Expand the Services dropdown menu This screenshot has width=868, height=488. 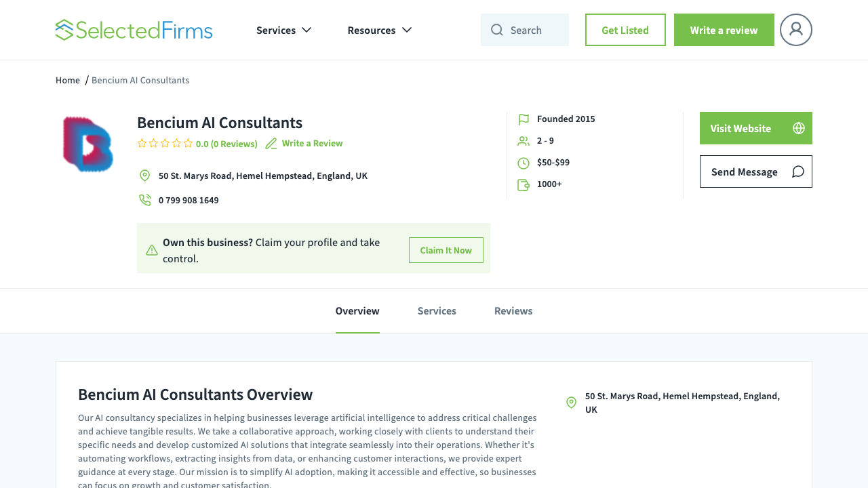[283, 30]
